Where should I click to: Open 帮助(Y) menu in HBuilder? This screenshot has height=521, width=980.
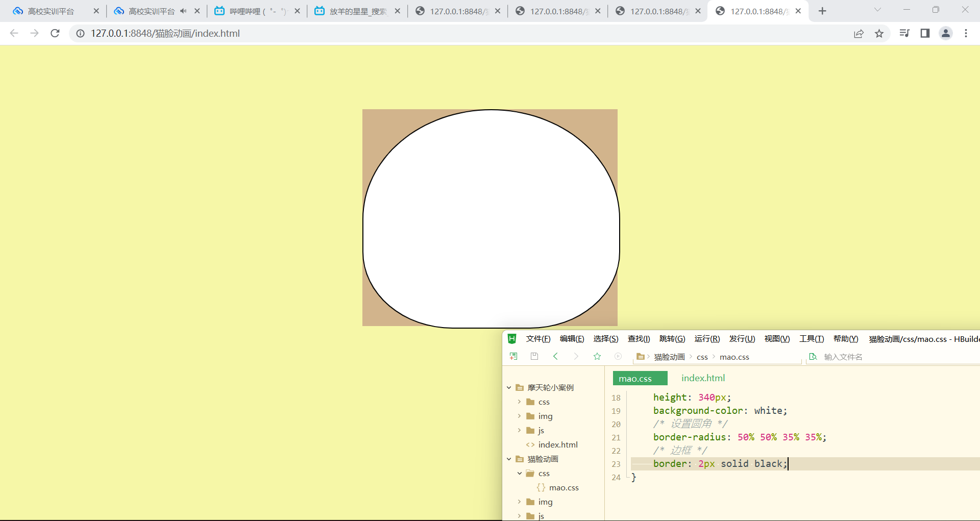click(x=846, y=339)
